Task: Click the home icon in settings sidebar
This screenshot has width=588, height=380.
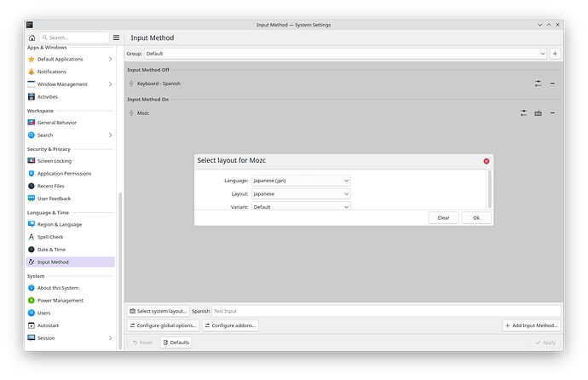Action: coord(32,37)
